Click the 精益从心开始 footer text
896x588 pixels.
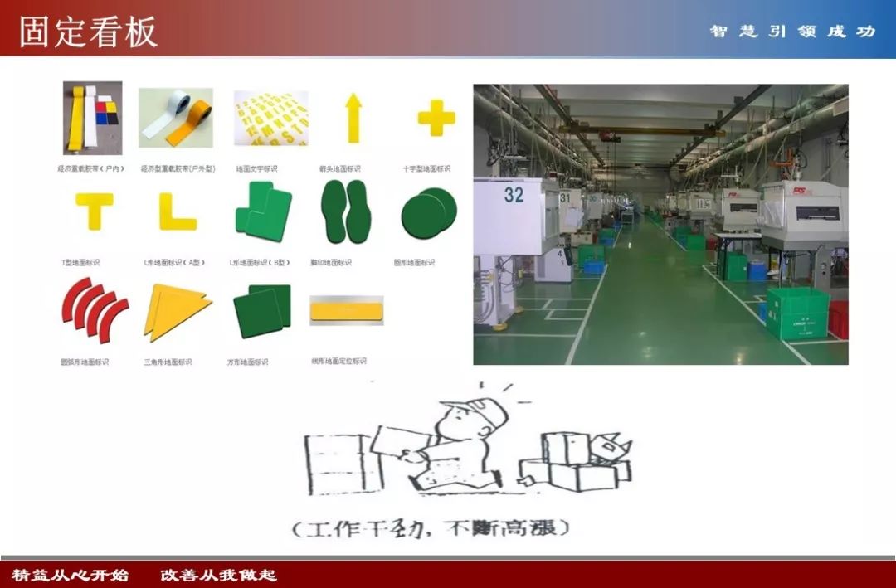pyautogui.click(x=71, y=575)
